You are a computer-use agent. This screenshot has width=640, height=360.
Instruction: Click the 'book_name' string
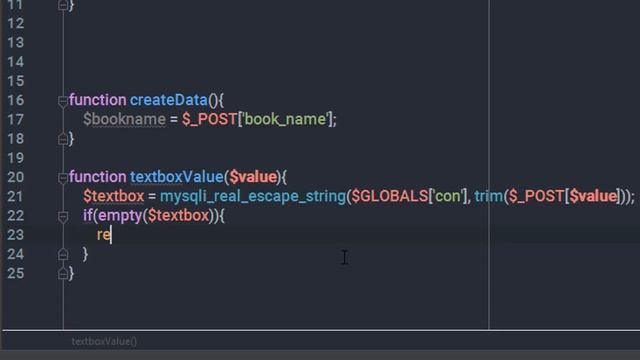(x=285, y=119)
